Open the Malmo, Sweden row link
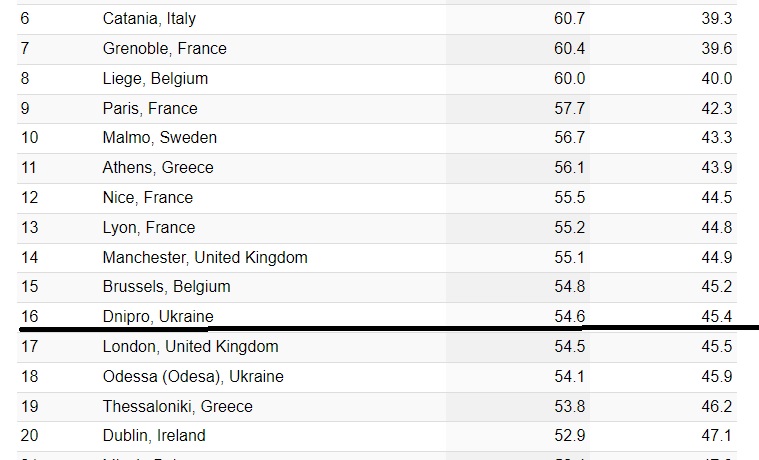 (x=159, y=137)
